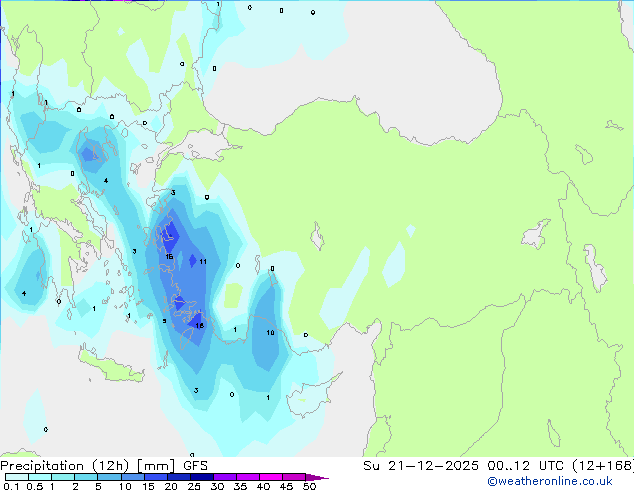The height and width of the screenshot is (490, 634).
Task: Click the 'Su 21-12-2025 00..12 UTC' date label
Action: coord(463,466)
